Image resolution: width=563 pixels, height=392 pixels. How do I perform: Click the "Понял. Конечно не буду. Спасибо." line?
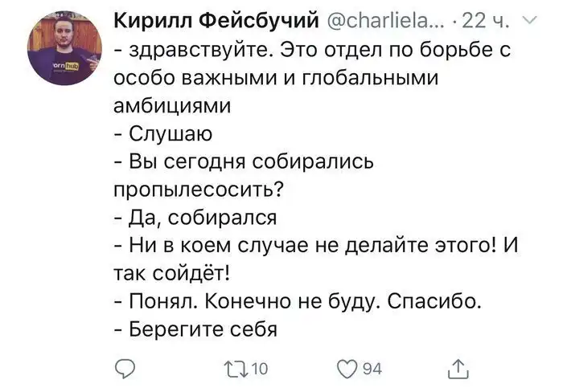pos(299,300)
